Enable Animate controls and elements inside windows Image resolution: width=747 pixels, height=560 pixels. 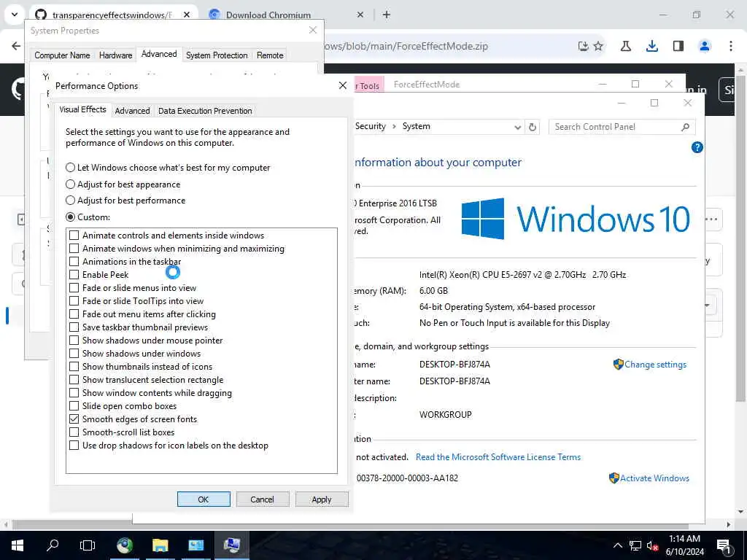pos(74,236)
